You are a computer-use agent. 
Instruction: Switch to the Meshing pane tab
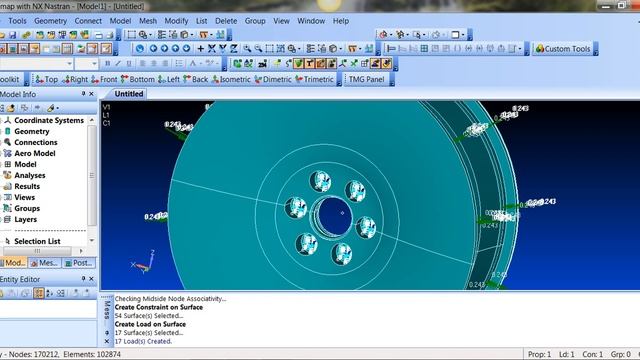(44, 263)
